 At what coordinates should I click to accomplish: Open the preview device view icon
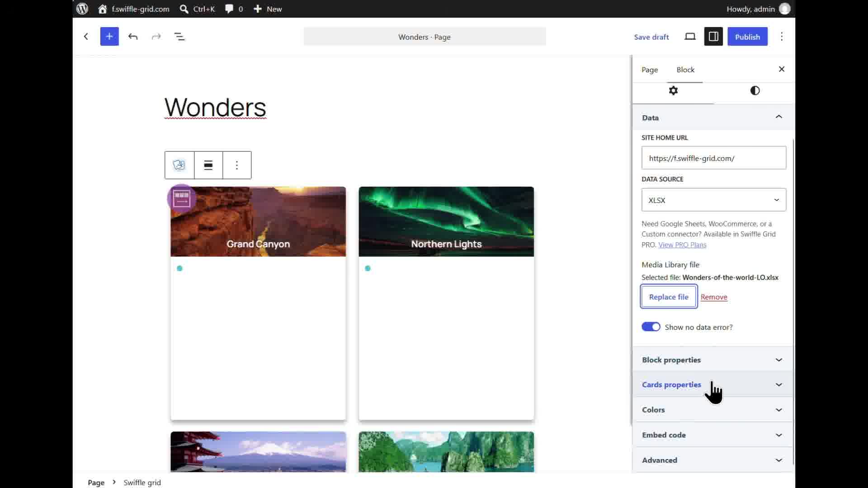(690, 37)
